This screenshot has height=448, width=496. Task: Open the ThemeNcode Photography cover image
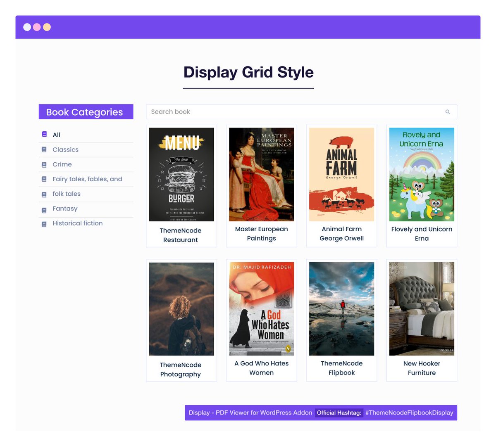[181, 309]
